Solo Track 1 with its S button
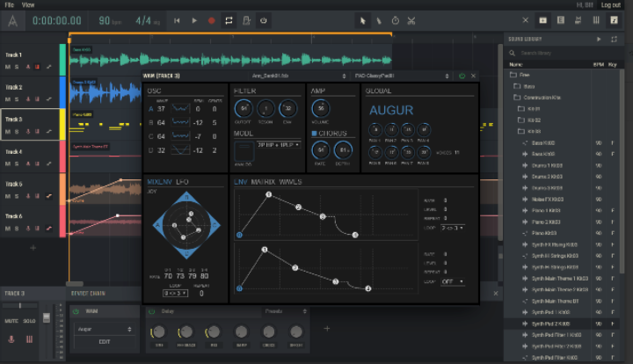This screenshot has height=364, width=633. pos(17,67)
